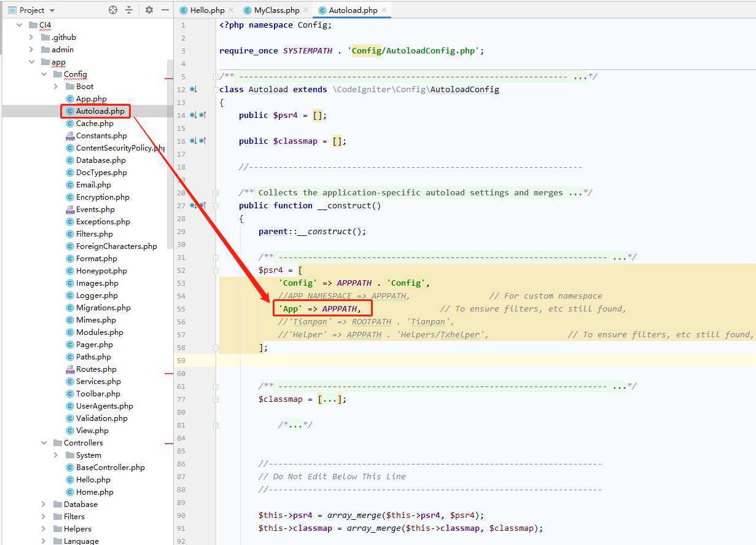This screenshot has width=756, height=545.
Task: Expand the .github folder arrow
Action: (x=31, y=37)
